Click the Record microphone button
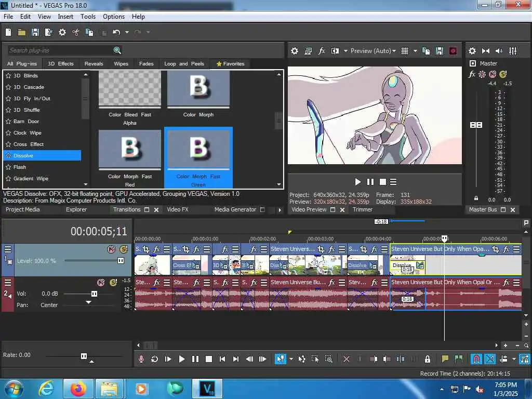Screen dimensions: 532x399 [141, 358]
